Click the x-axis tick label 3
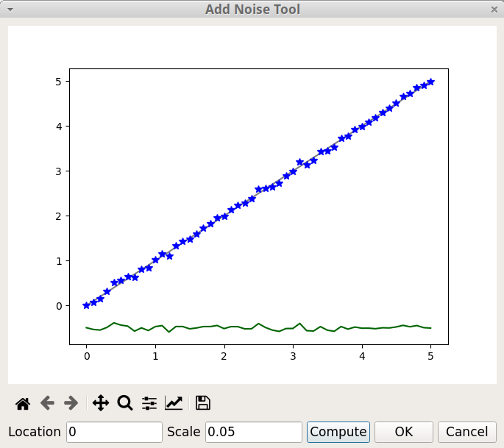 [293, 356]
